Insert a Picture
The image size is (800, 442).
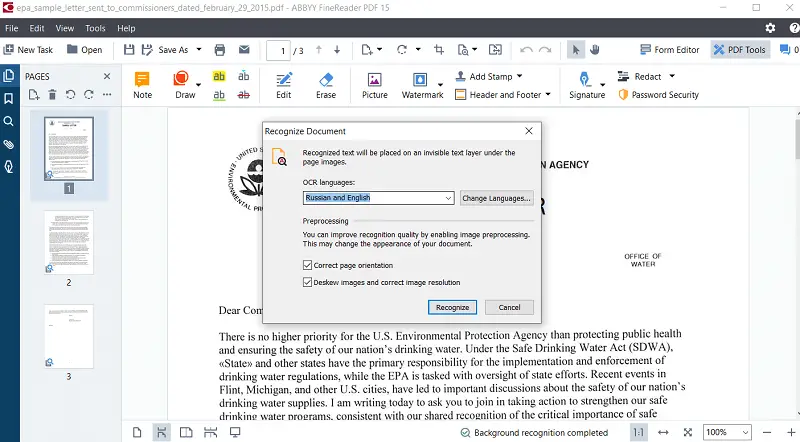tap(374, 85)
